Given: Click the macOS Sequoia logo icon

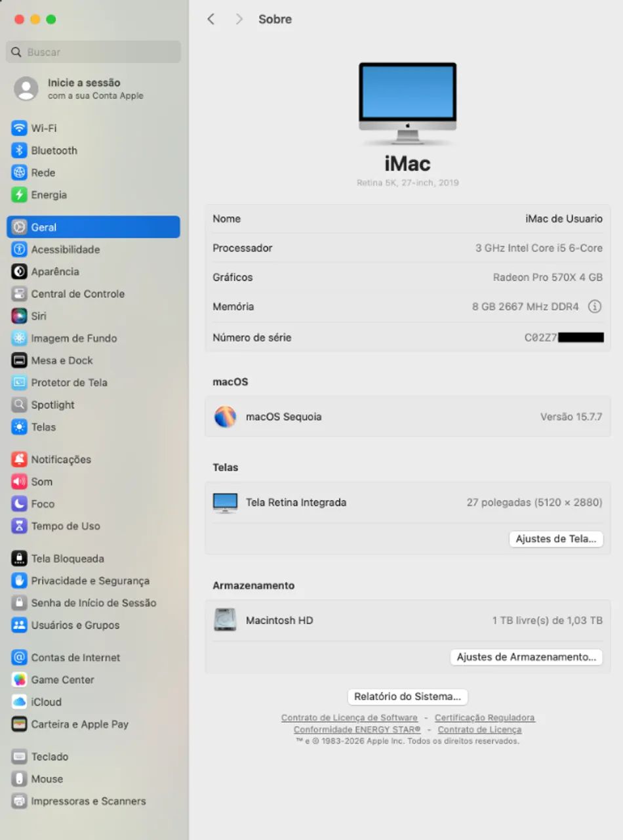Looking at the screenshot, I should point(225,417).
